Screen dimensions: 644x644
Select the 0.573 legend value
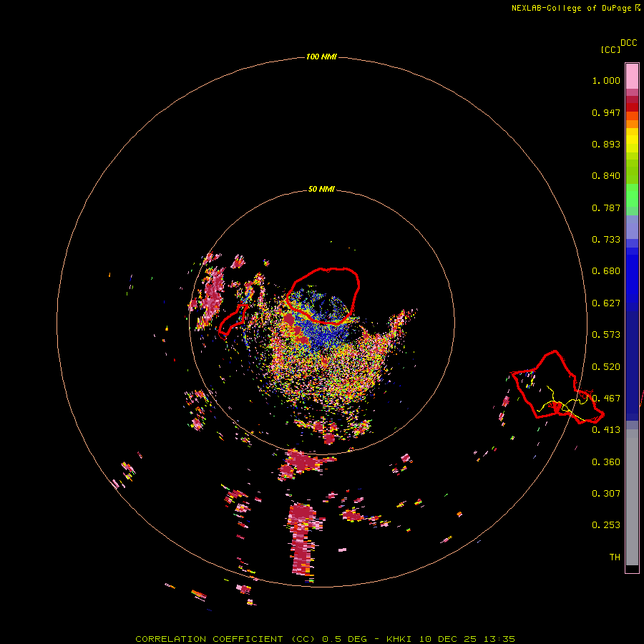(x=606, y=335)
